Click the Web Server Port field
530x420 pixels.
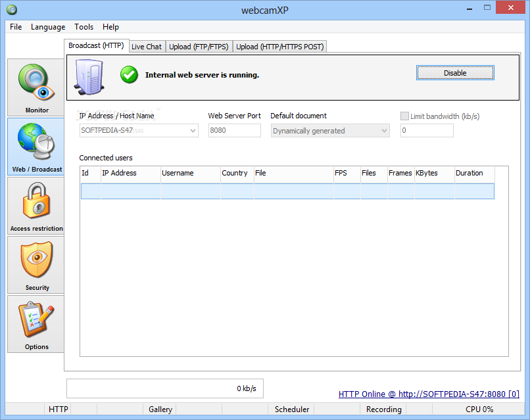tap(235, 130)
